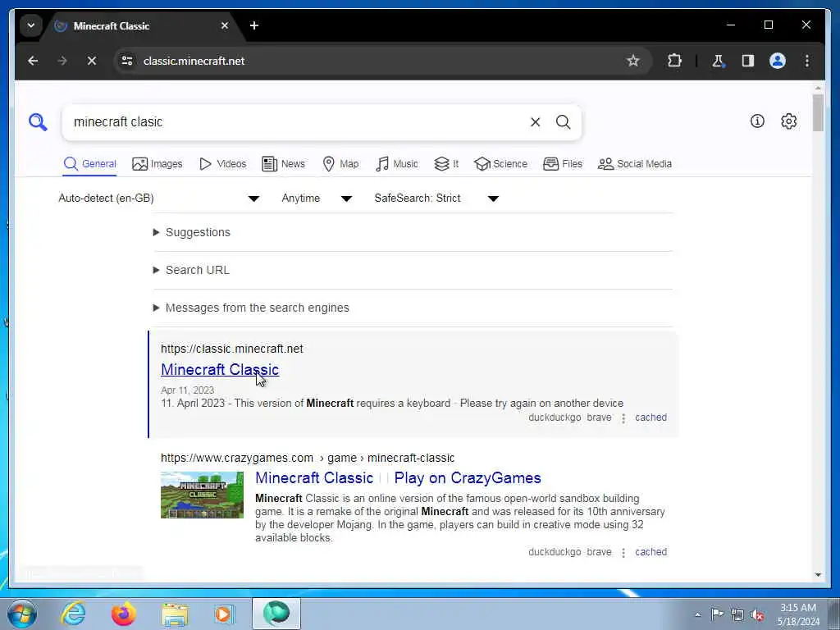Stop page loading with the X button
The width and height of the screenshot is (840, 630).
(92, 61)
